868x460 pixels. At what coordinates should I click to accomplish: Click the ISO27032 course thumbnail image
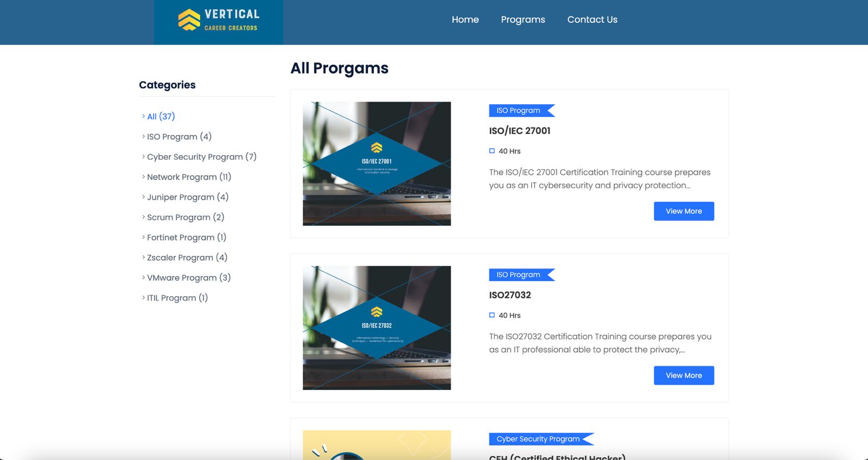pyautogui.click(x=376, y=328)
